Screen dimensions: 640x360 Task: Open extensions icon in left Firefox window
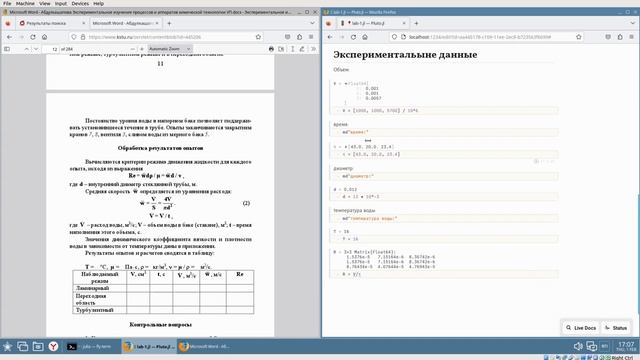point(300,37)
